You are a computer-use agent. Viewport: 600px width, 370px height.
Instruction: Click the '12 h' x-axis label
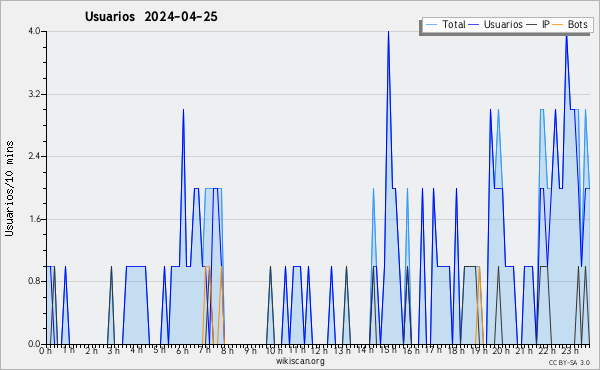pyautogui.click(x=319, y=351)
